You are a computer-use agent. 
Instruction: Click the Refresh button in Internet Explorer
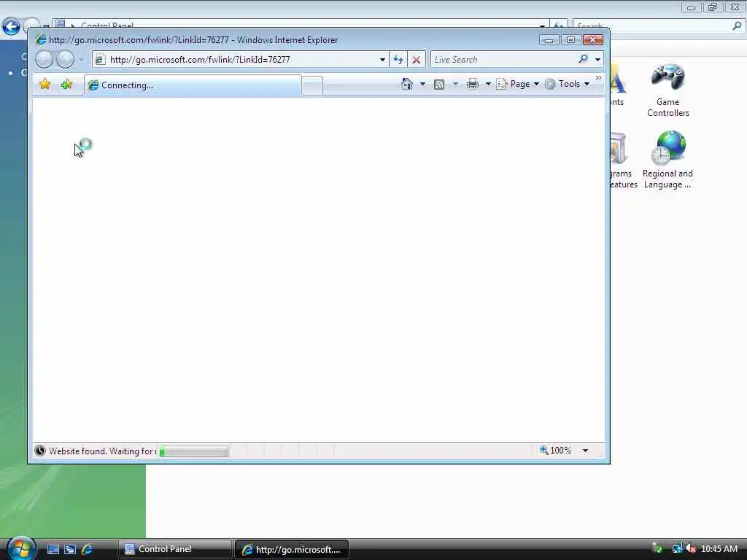pyautogui.click(x=398, y=60)
